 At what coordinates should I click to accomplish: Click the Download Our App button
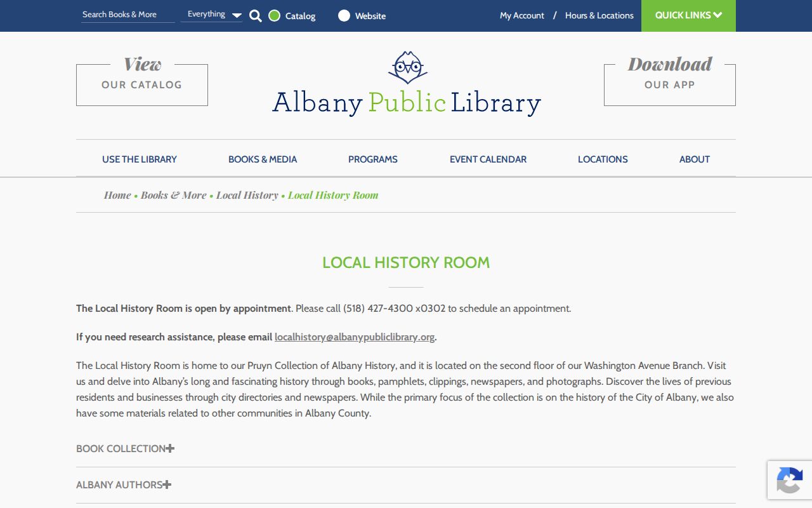tap(670, 81)
